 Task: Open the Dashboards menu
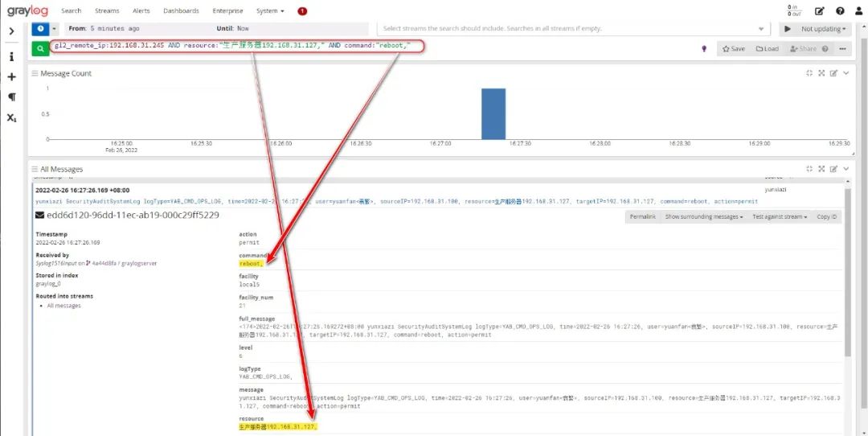click(181, 10)
